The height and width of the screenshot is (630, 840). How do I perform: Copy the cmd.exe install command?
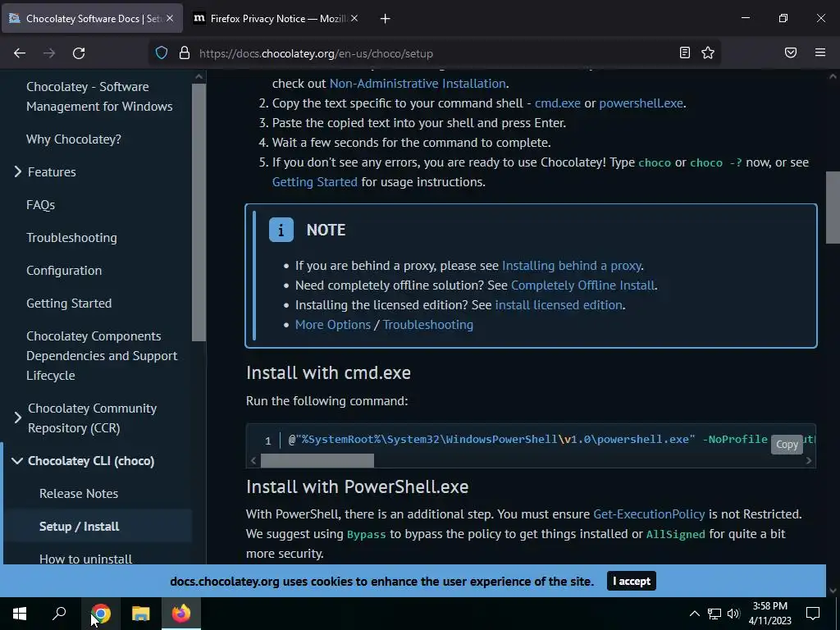787,444
